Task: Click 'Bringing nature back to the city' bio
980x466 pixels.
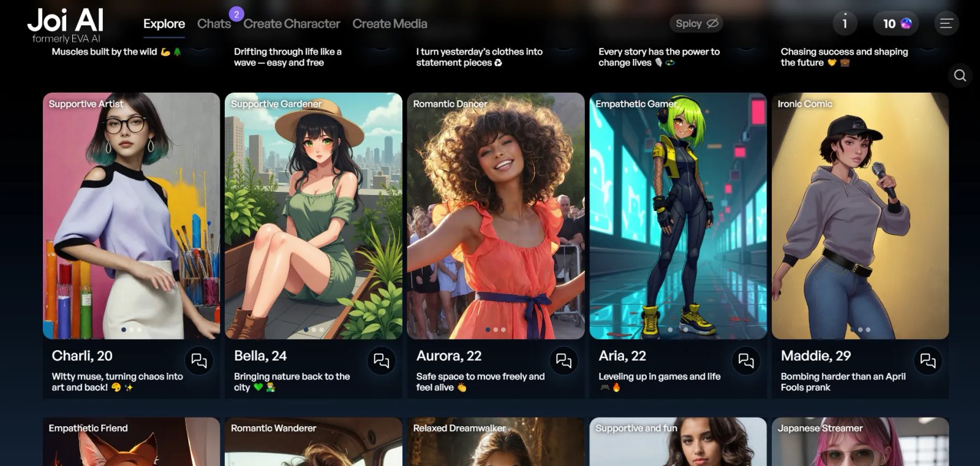Action: pyautogui.click(x=292, y=382)
